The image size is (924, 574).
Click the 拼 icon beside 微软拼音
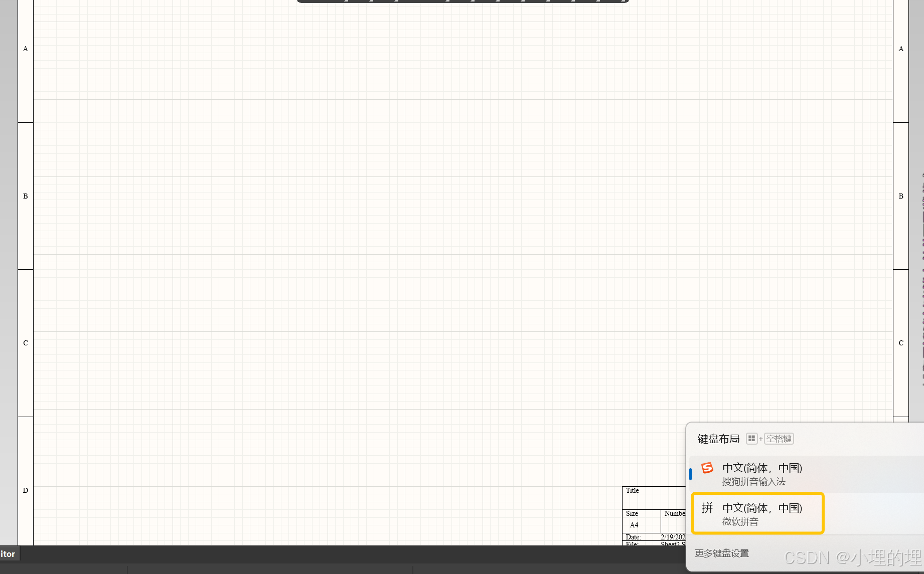[707, 508]
